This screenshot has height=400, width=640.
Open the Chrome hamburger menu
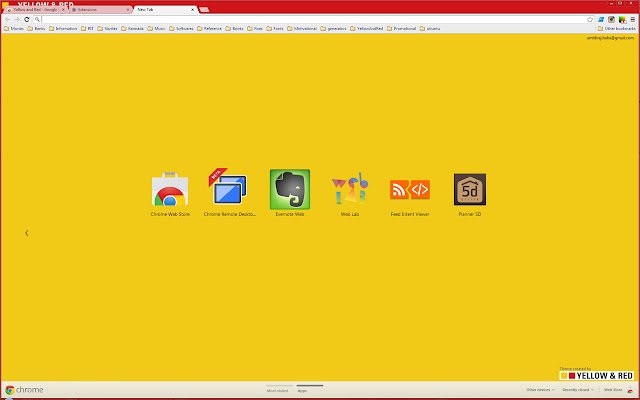click(x=633, y=19)
